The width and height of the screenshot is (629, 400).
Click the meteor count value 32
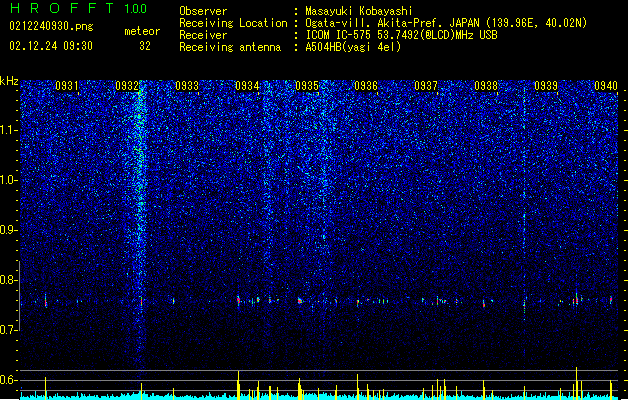pyautogui.click(x=145, y=46)
